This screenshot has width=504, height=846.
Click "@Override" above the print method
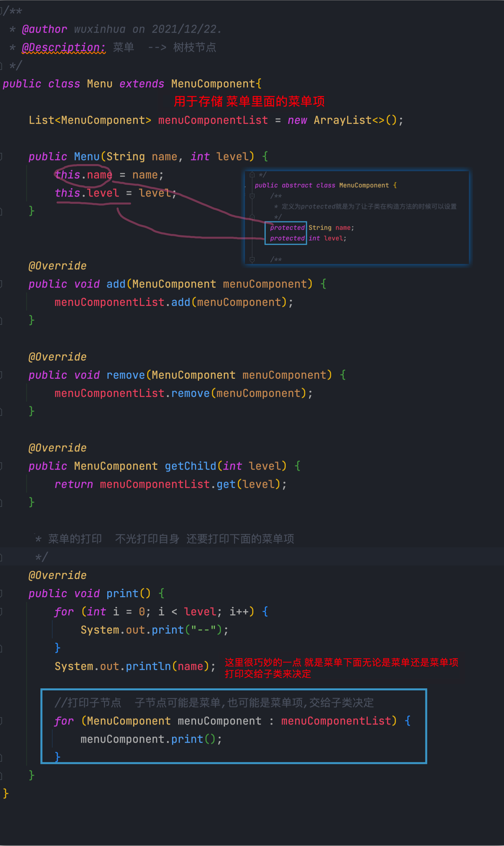click(x=57, y=575)
